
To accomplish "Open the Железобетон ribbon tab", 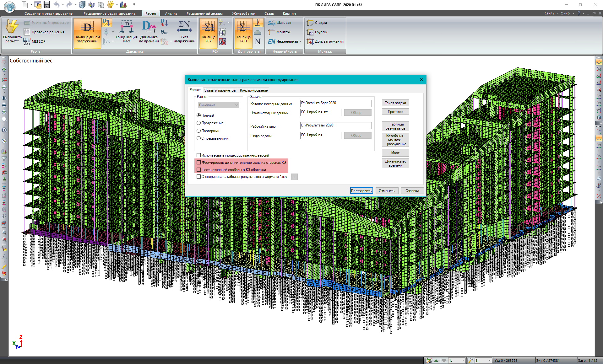I will point(243,13).
